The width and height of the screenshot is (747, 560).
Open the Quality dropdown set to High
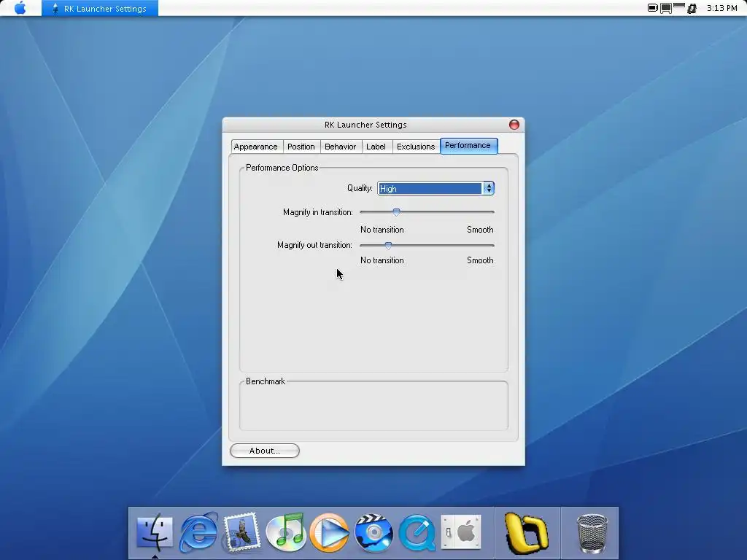click(436, 189)
